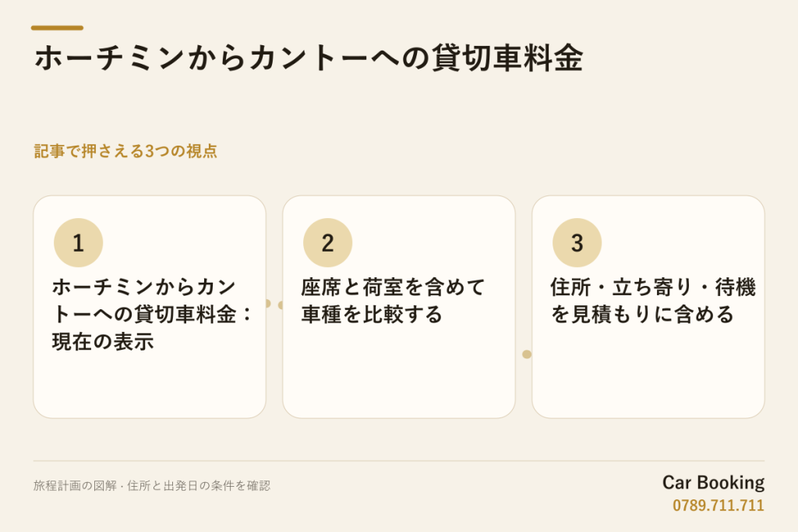Screen dimensions: 798x532
Task: Click the number 3 circle badge
Action: (577, 242)
